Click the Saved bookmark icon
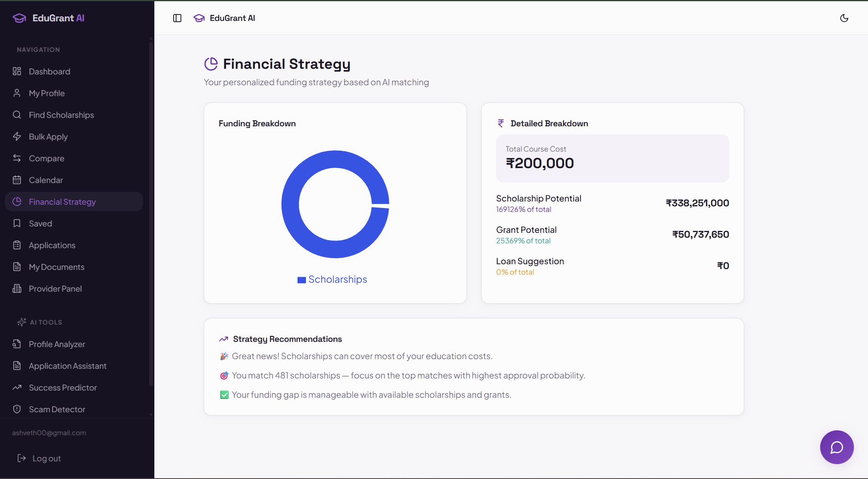The height and width of the screenshot is (479, 868). coord(17,223)
